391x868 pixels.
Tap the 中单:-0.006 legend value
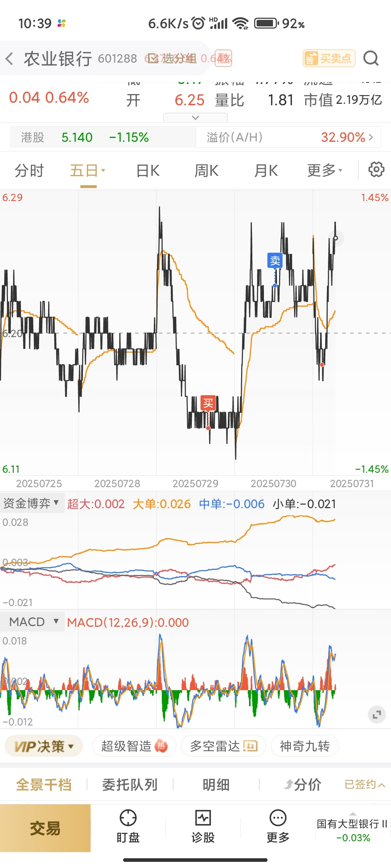pyautogui.click(x=232, y=504)
